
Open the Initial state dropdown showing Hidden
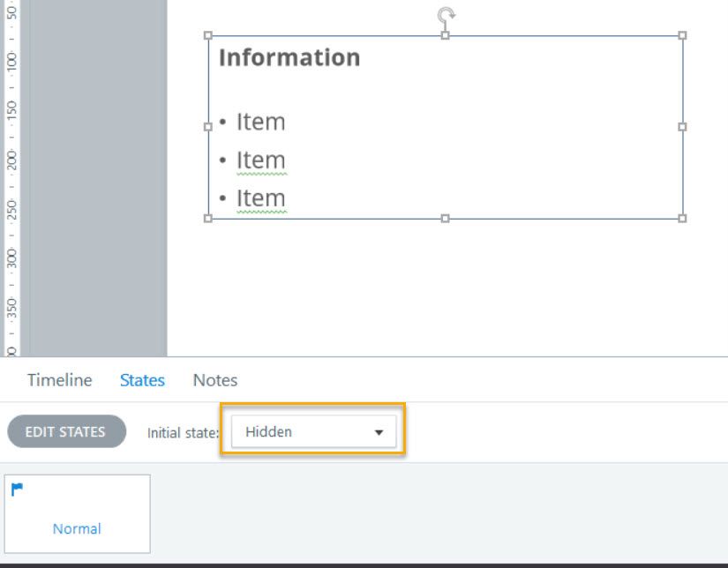pos(313,432)
